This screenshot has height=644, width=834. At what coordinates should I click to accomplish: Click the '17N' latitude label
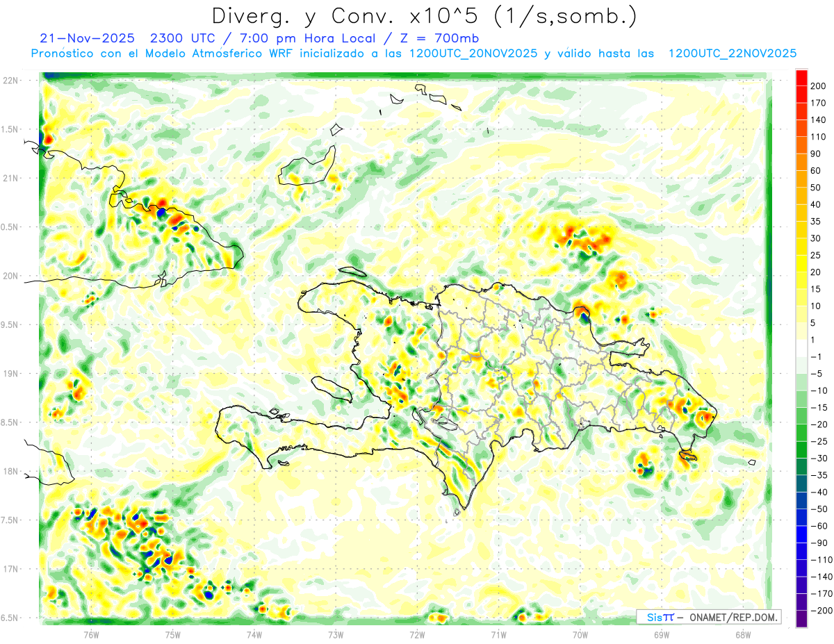pos(10,569)
